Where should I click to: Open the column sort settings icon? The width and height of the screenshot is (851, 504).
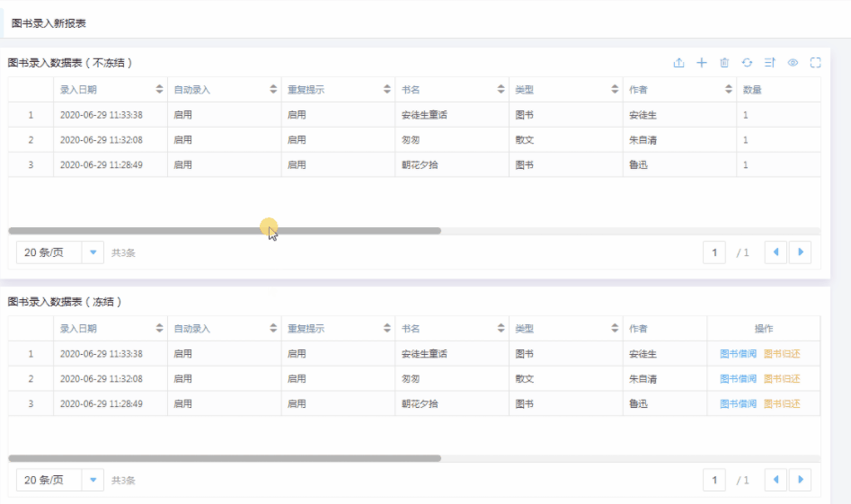770,63
